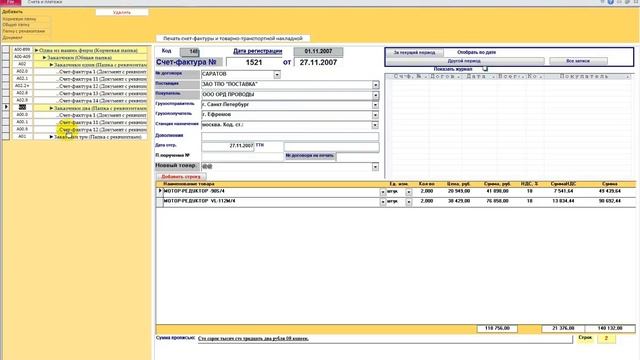Click the Все записи button
Screen dimensions: 640x360
tap(578, 61)
